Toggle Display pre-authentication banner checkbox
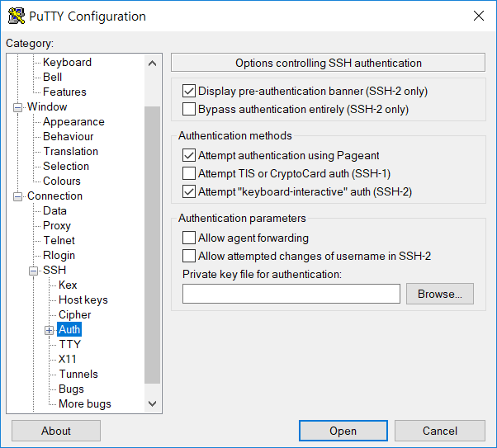 (189, 91)
